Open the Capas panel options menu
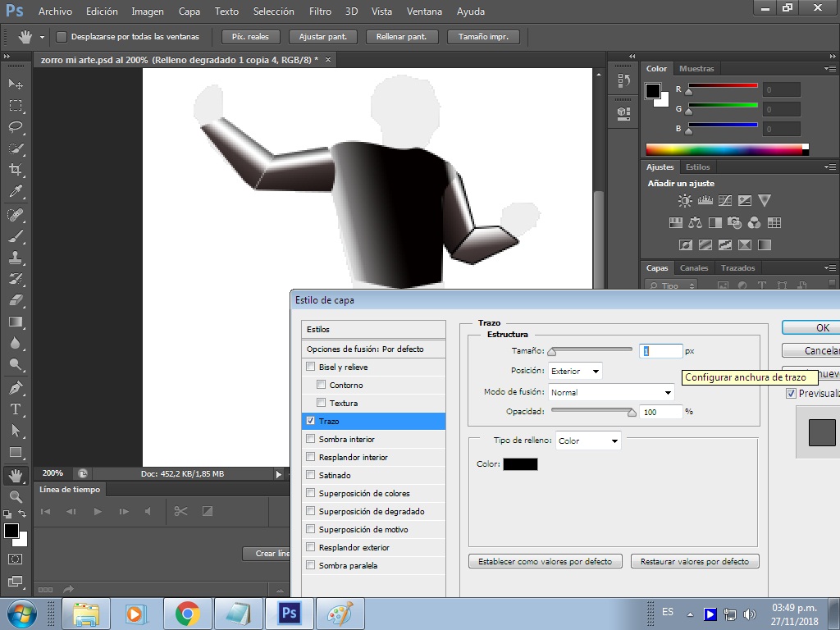This screenshot has height=630, width=840. click(x=830, y=268)
